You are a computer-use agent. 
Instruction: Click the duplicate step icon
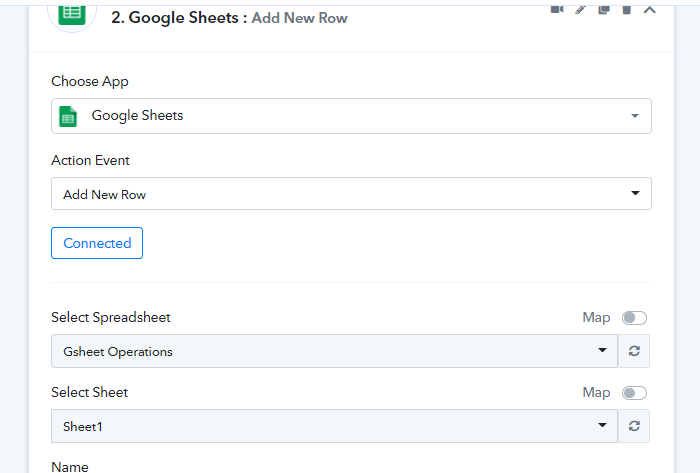(604, 8)
